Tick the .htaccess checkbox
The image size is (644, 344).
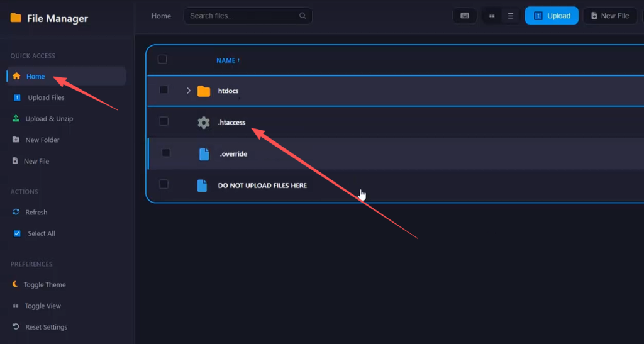[164, 121]
